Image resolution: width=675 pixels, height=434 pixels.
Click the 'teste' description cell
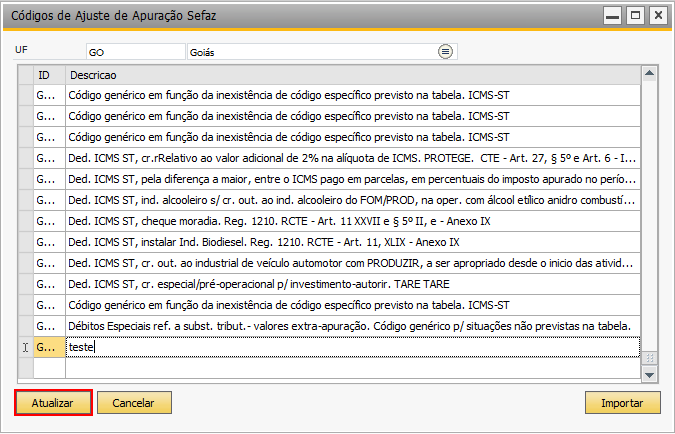(x=353, y=347)
